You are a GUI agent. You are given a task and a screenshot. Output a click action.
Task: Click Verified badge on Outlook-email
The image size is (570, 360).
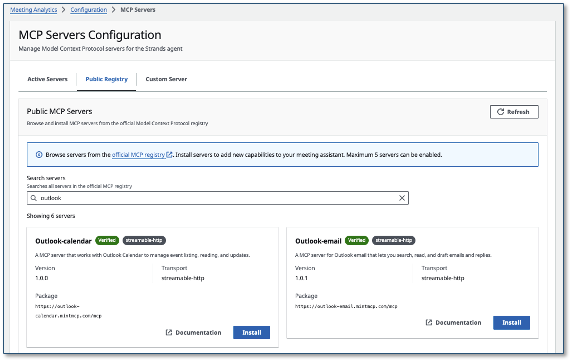click(x=357, y=240)
